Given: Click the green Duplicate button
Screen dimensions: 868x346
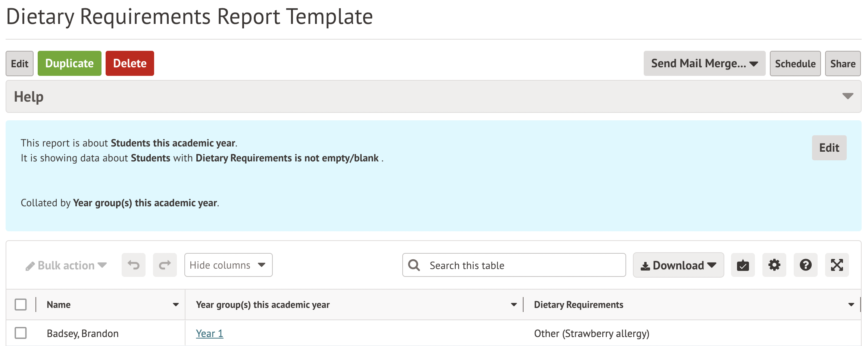Looking at the screenshot, I should (69, 64).
